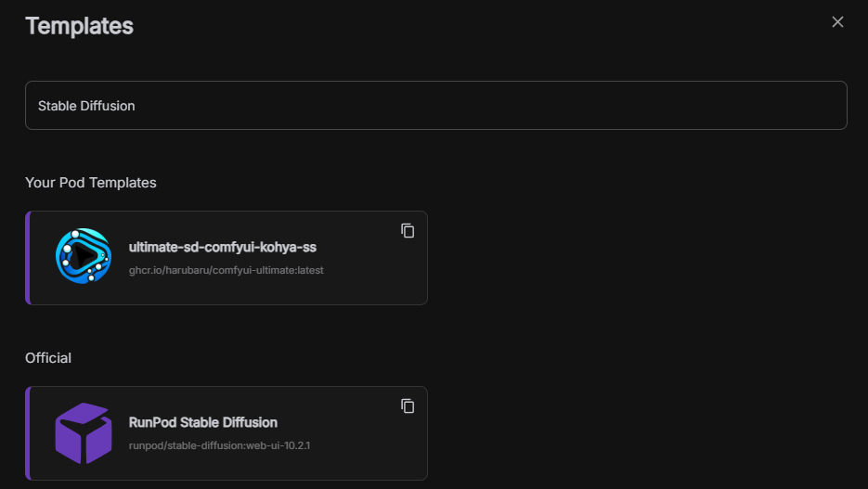Click the 'Your Pod Templates' section heading
The height and width of the screenshot is (489, 868).
tap(91, 183)
